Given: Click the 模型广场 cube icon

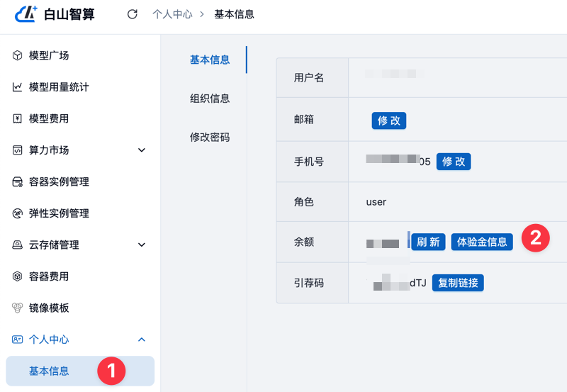Looking at the screenshot, I should click(18, 55).
